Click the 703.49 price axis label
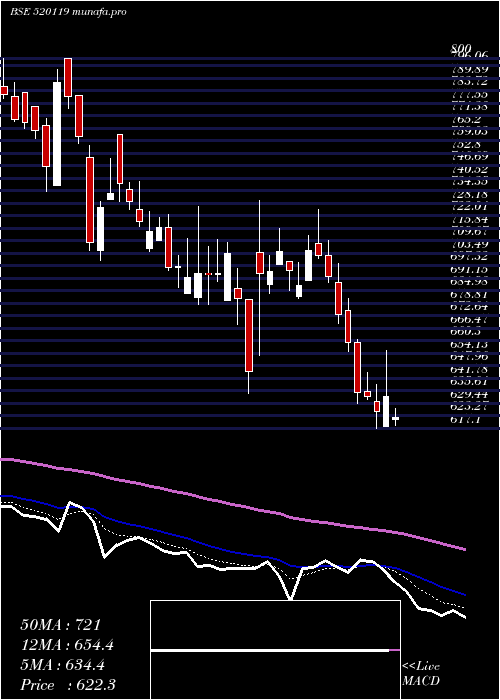 click(470, 245)
